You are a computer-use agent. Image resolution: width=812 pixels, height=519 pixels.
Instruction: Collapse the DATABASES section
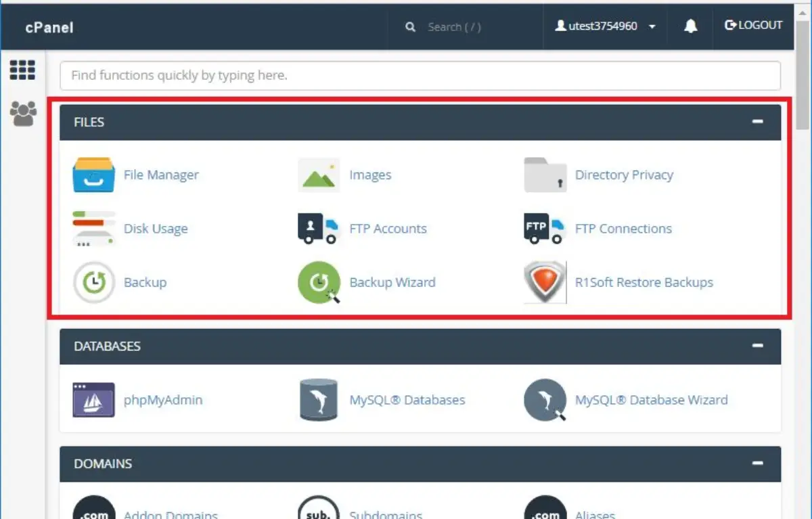[x=757, y=346]
